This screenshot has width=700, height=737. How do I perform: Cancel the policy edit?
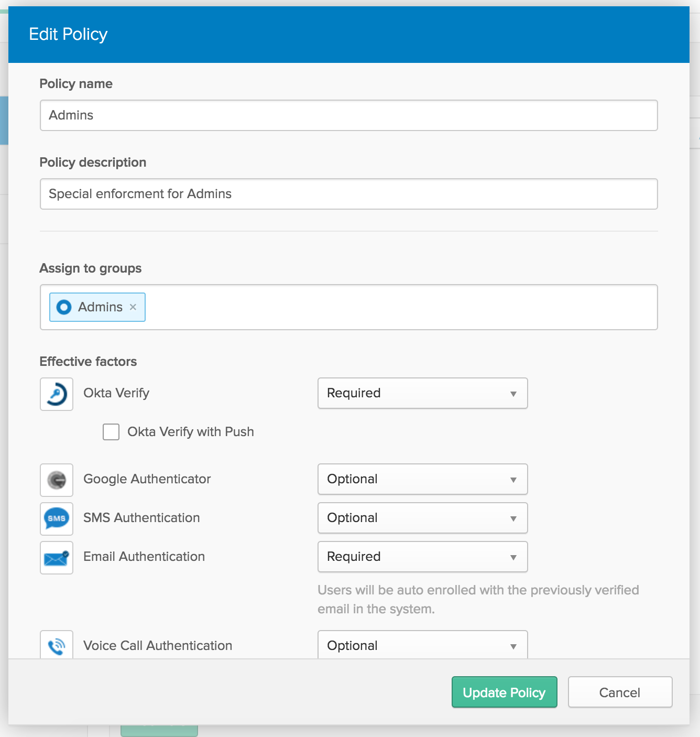tap(620, 692)
